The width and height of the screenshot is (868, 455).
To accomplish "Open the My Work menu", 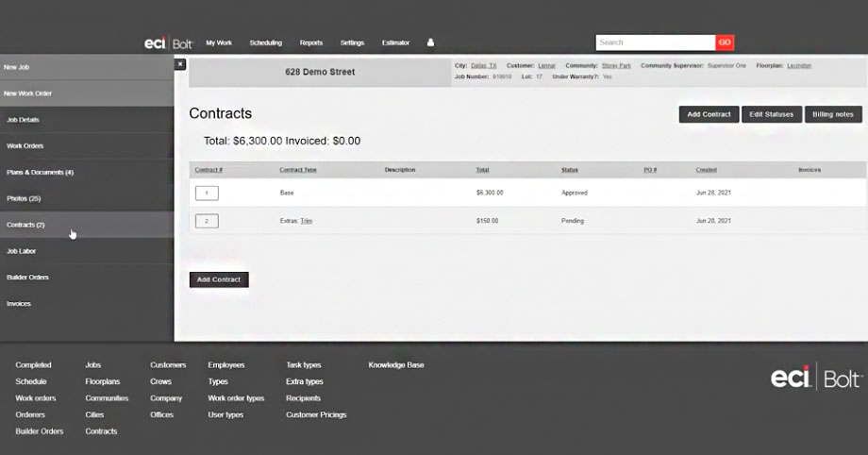I will pyautogui.click(x=219, y=42).
